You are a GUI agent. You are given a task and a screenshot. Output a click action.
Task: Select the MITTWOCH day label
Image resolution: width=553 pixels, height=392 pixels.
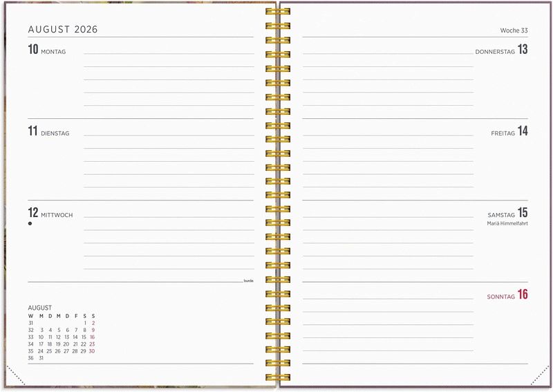click(x=57, y=215)
